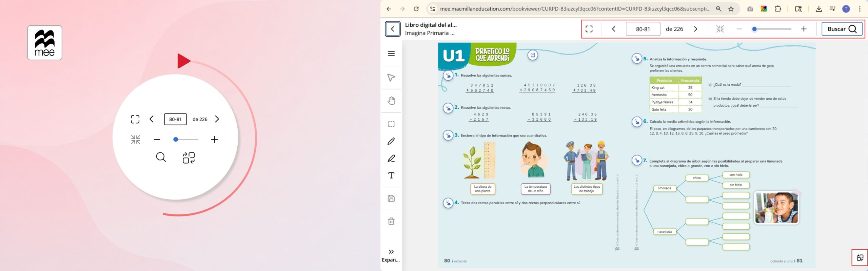
Task: Go back from the book with the chevron button
Action: 393,29
